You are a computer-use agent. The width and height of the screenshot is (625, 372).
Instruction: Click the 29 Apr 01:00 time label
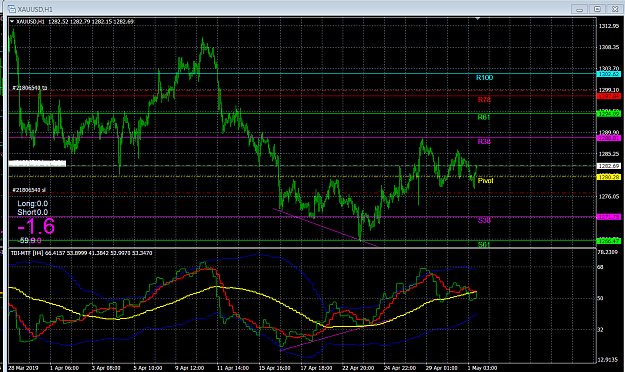tap(441, 368)
